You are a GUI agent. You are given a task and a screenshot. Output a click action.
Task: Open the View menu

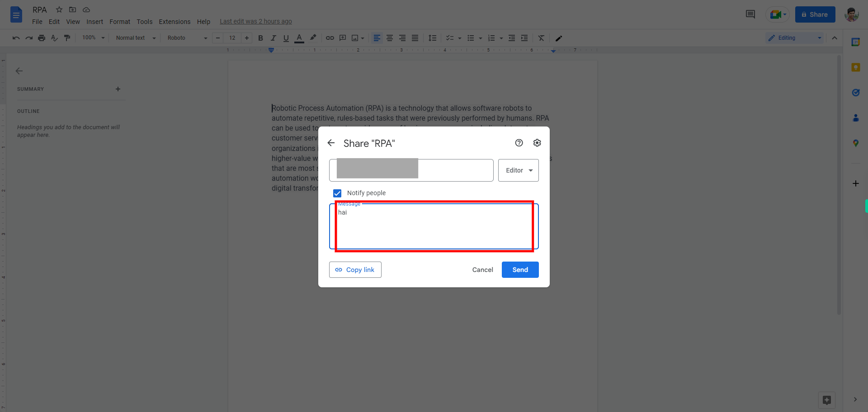73,22
